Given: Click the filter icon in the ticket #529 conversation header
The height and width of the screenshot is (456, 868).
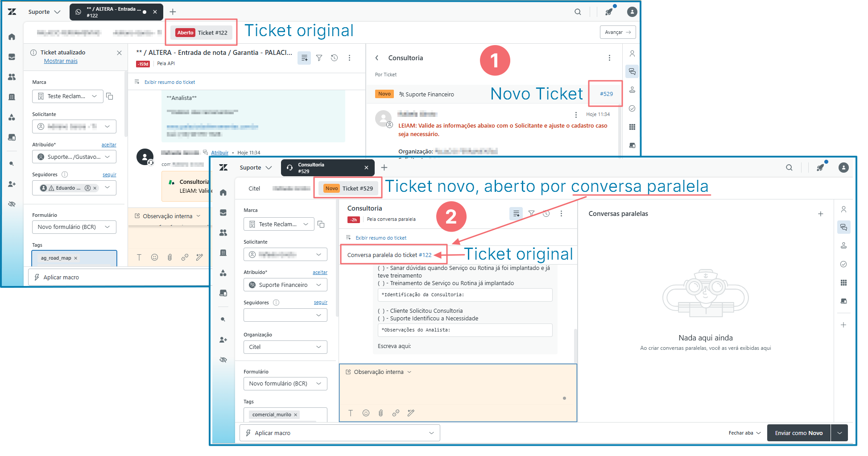Looking at the screenshot, I should tap(531, 213).
